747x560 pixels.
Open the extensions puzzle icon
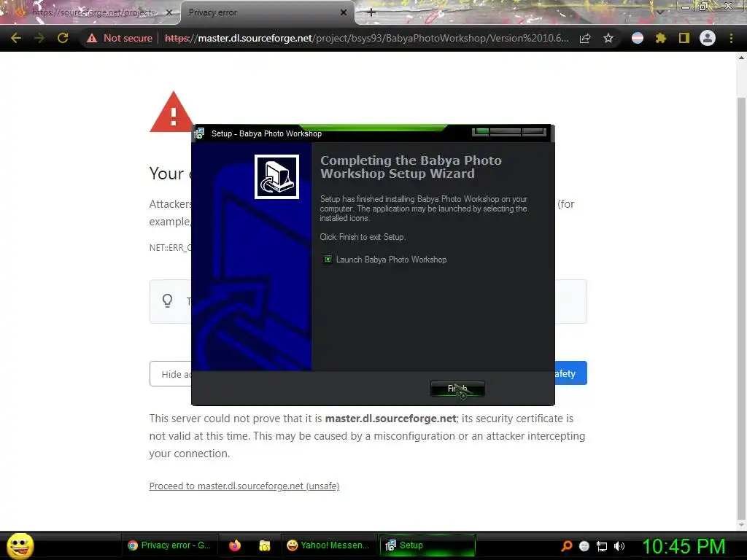point(661,38)
